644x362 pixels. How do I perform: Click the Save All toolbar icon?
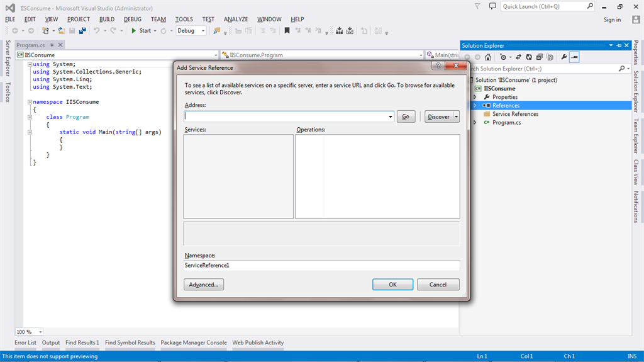(82, 31)
